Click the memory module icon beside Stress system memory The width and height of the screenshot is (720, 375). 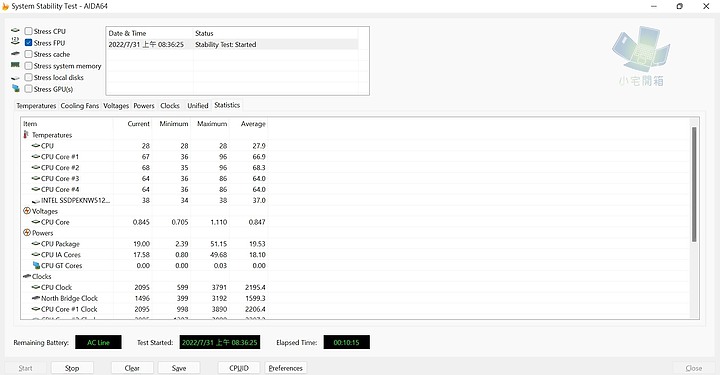(x=15, y=65)
